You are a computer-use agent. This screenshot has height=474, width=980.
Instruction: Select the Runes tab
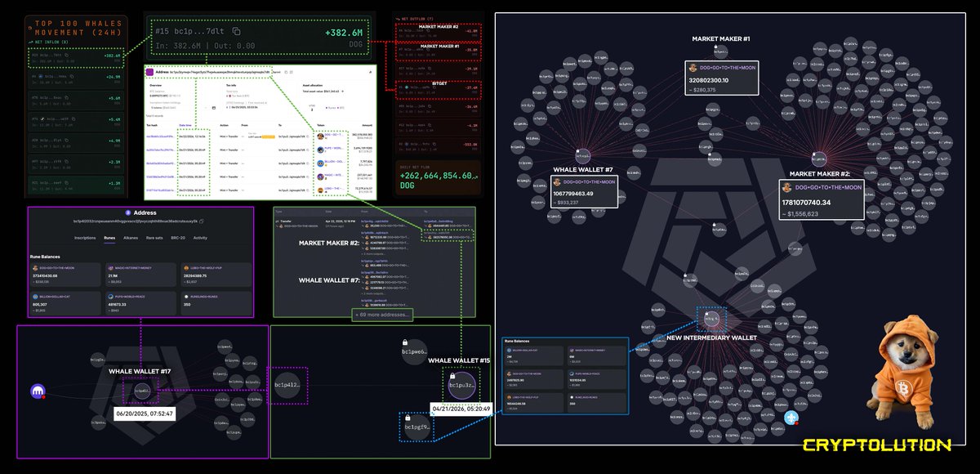pos(109,238)
